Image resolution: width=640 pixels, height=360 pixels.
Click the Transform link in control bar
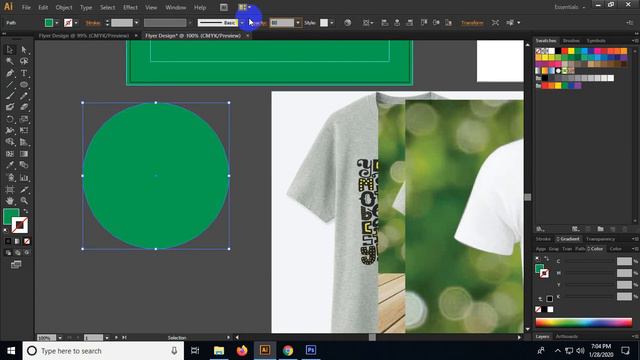pos(472,23)
